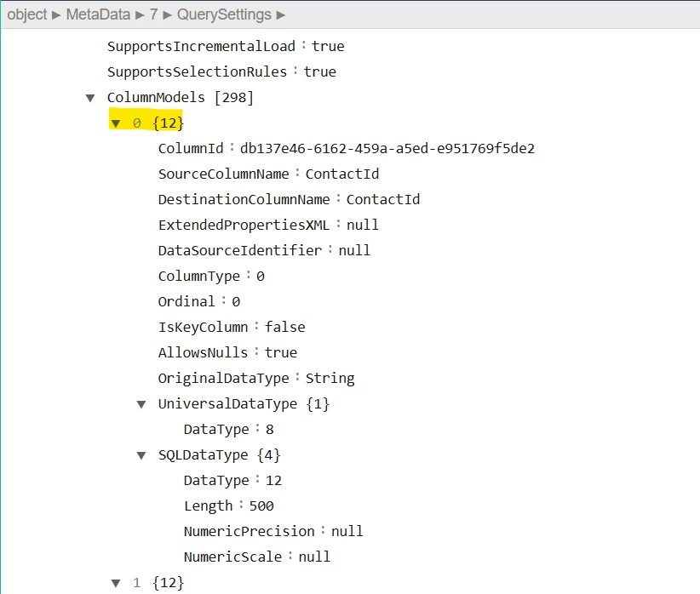The image size is (700, 594).
Task: Select null value of NumericScale
Action: pyautogui.click(x=314, y=557)
